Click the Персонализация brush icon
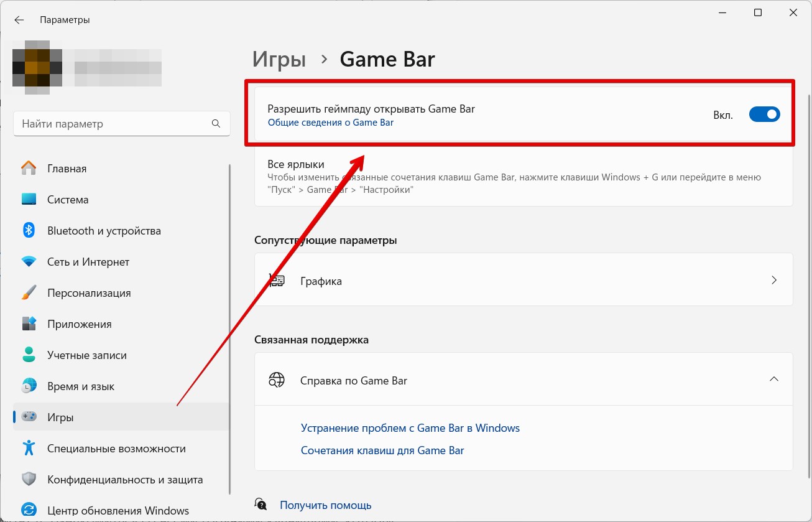 [x=29, y=293]
